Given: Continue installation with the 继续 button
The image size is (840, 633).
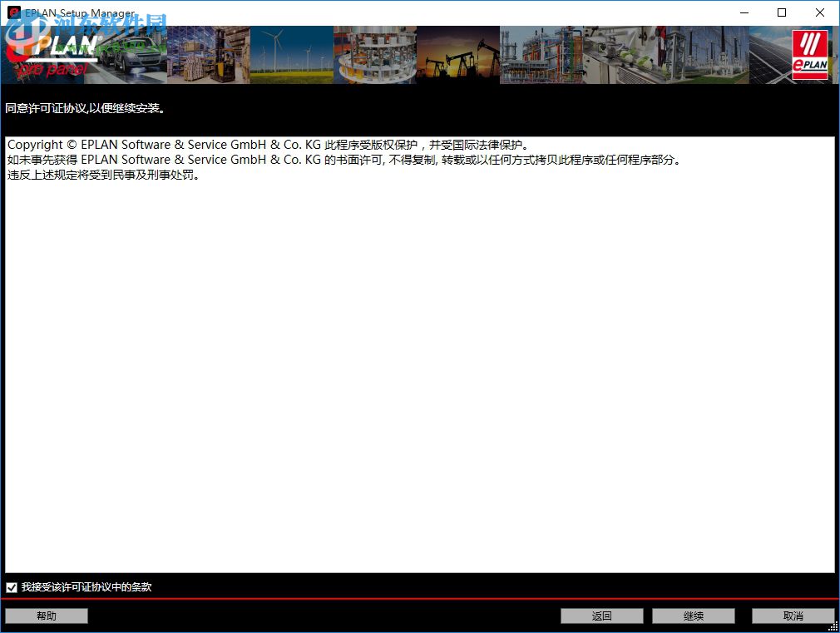Looking at the screenshot, I should [694, 616].
